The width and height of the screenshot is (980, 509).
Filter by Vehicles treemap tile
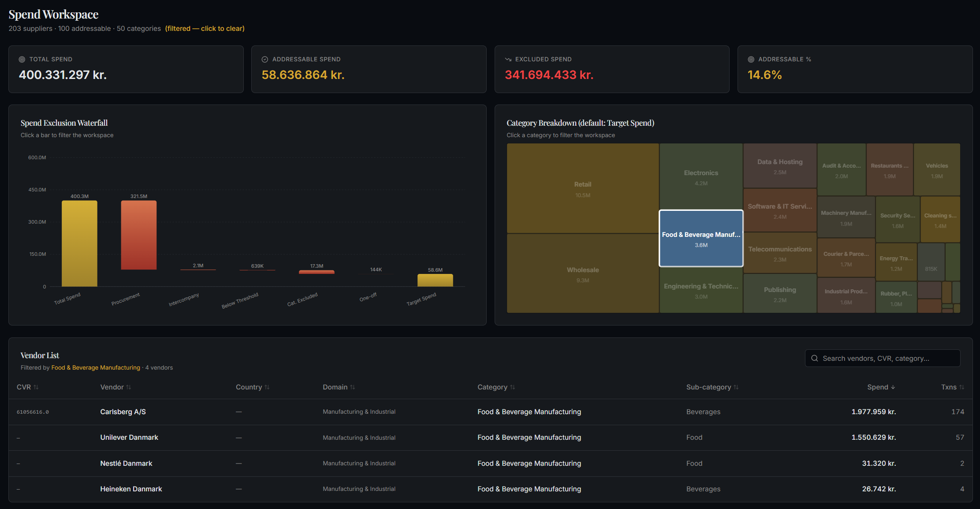[x=937, y=169]
